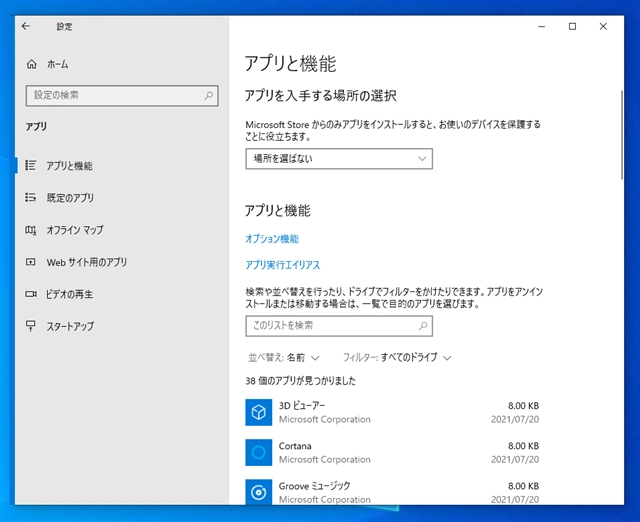Select the 3D ビューアー app icon

click(258, 412)
